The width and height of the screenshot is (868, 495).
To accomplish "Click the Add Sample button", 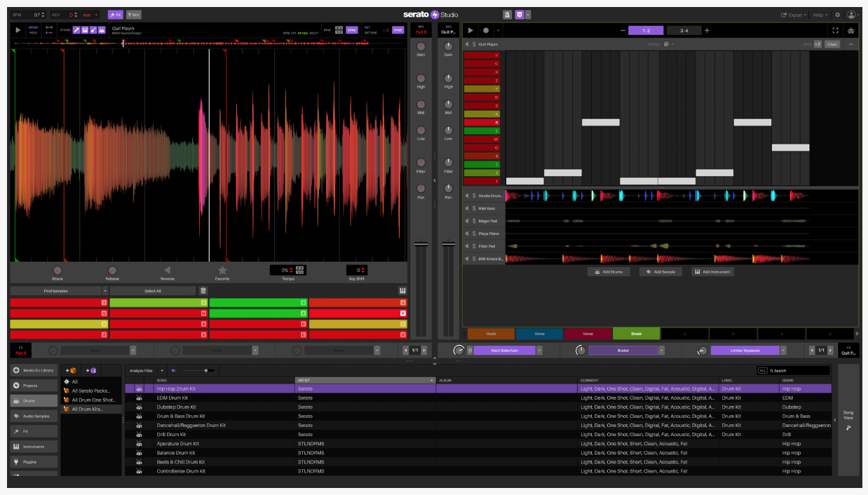I will coord(660,271).
